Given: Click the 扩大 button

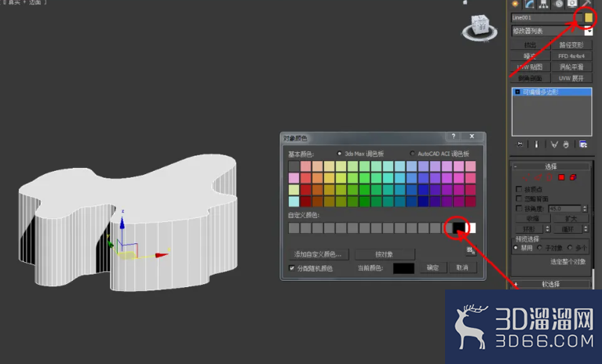Looking at the screenshot, I should [571, 219].
